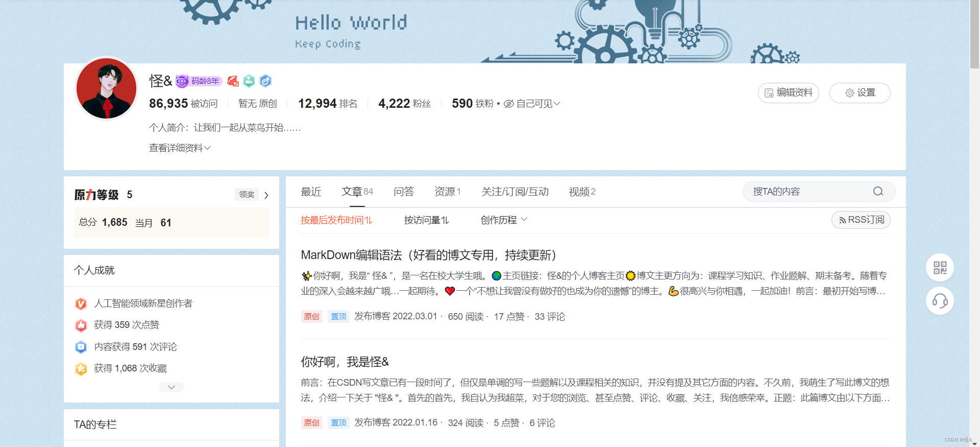Open 原力等级 chevron arrow
Screen dimensions: 980x447
pyautogui.click(x=266, y=195)
